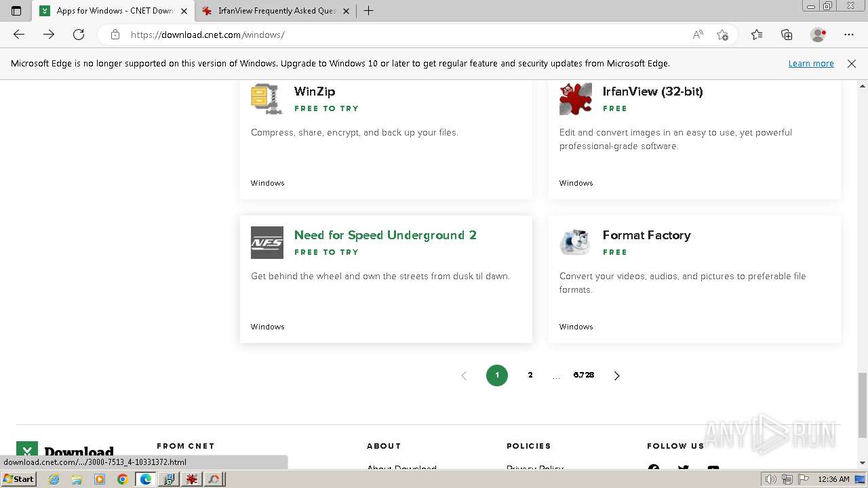This screenshot has height=488, width=868.
Task: Click the Download footer logo
Action: click(65, 452)
